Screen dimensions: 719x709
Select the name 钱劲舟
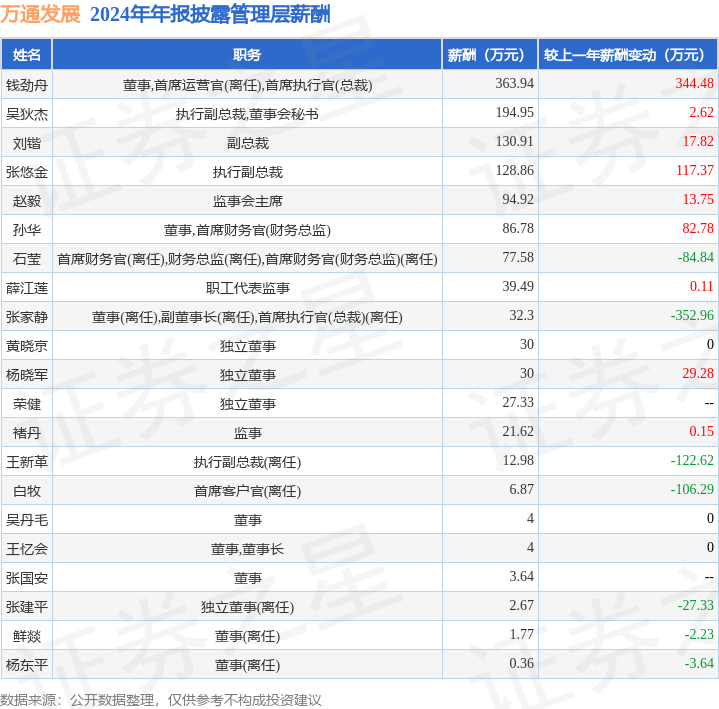click(x=27, y=85)
